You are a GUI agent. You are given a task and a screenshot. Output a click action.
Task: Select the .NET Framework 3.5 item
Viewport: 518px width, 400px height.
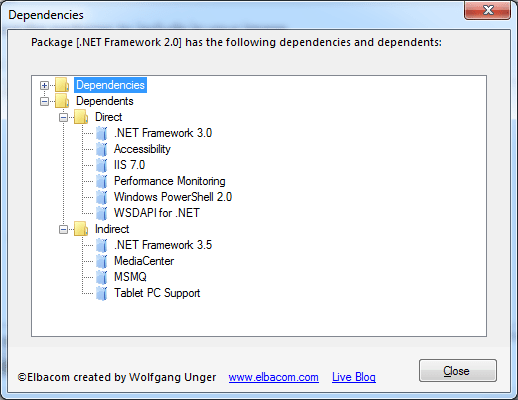point(163,245)
